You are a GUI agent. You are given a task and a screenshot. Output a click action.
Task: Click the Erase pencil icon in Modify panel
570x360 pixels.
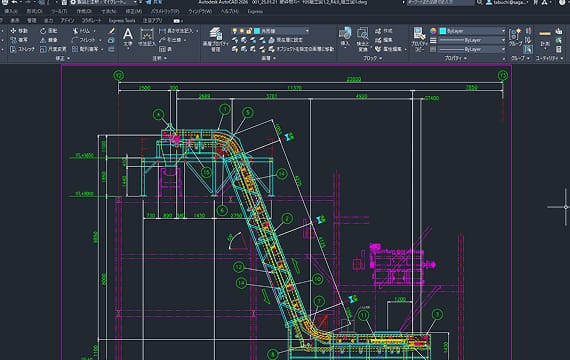pos(111,31)
